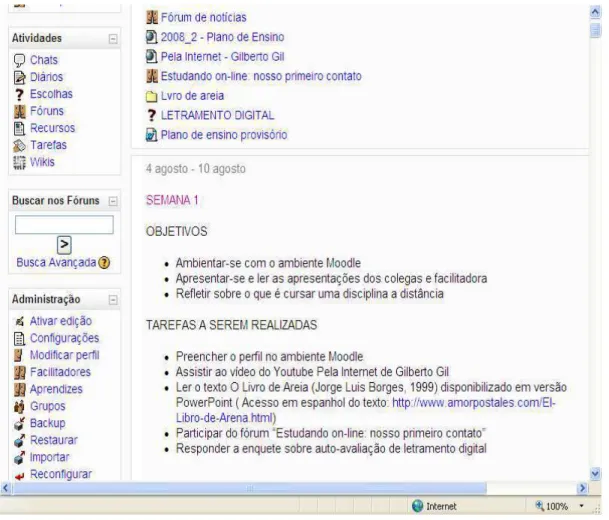Open Estudando on-line: nosso primeiro contato link
Viewport: 609px width, 520px height.
pyautogui.click(x=261, y=76)
